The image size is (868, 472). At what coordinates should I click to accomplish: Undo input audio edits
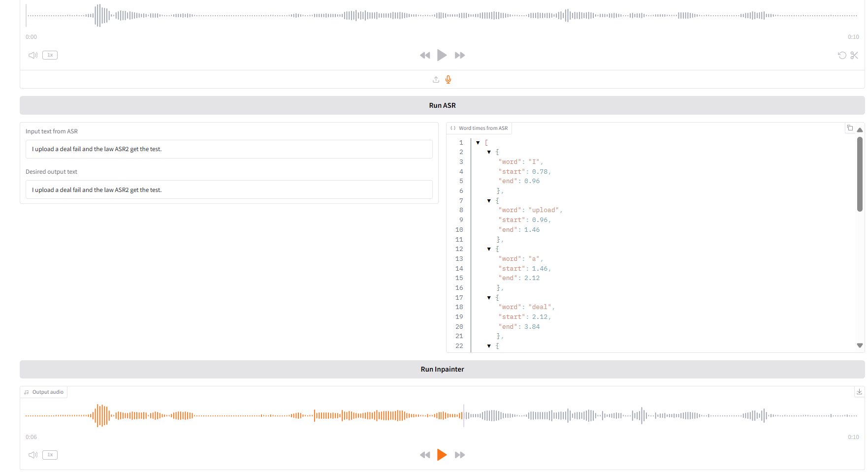pos(842,55)
